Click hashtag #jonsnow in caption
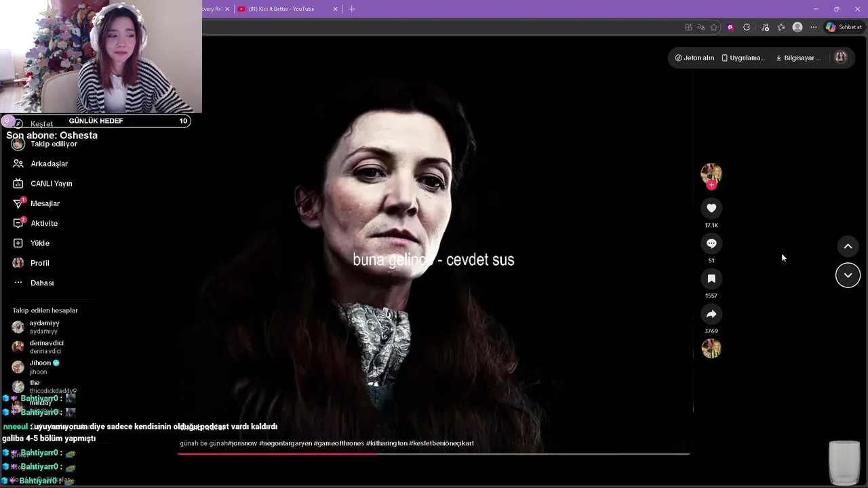The height and width of the screenshot is (488, 868). (243, 443)
